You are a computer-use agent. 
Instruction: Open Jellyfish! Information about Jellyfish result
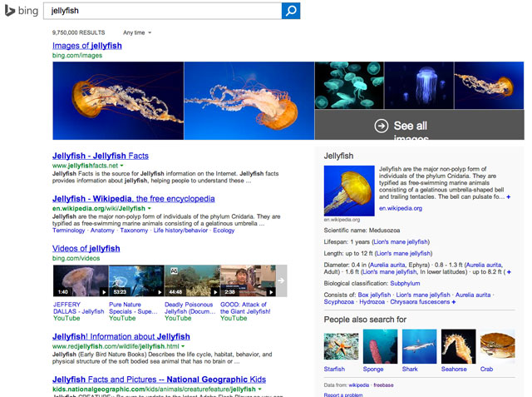(121, 336)
